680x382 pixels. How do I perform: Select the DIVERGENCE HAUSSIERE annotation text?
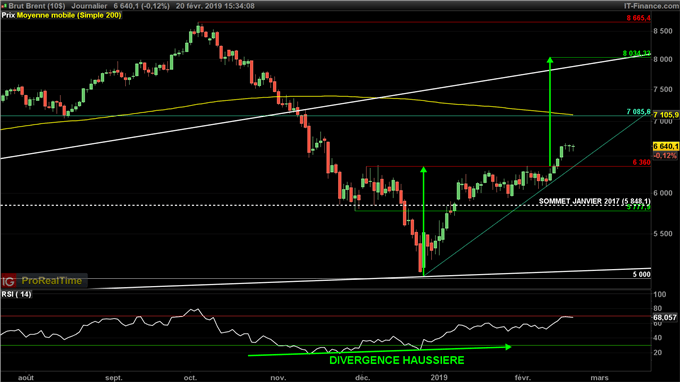[397, 360]
